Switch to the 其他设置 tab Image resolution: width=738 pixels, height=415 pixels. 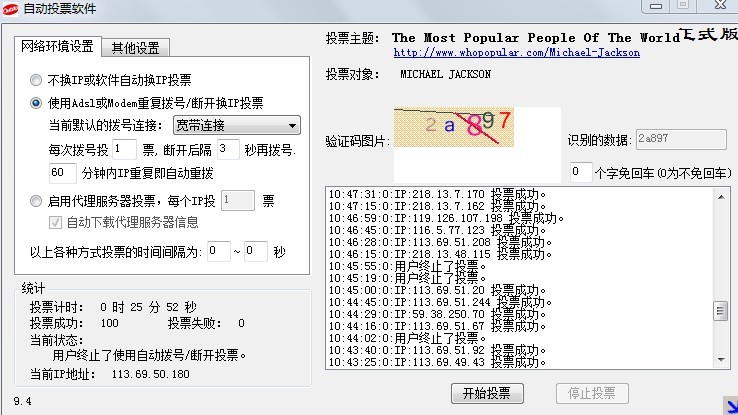(x=139, y=47)
